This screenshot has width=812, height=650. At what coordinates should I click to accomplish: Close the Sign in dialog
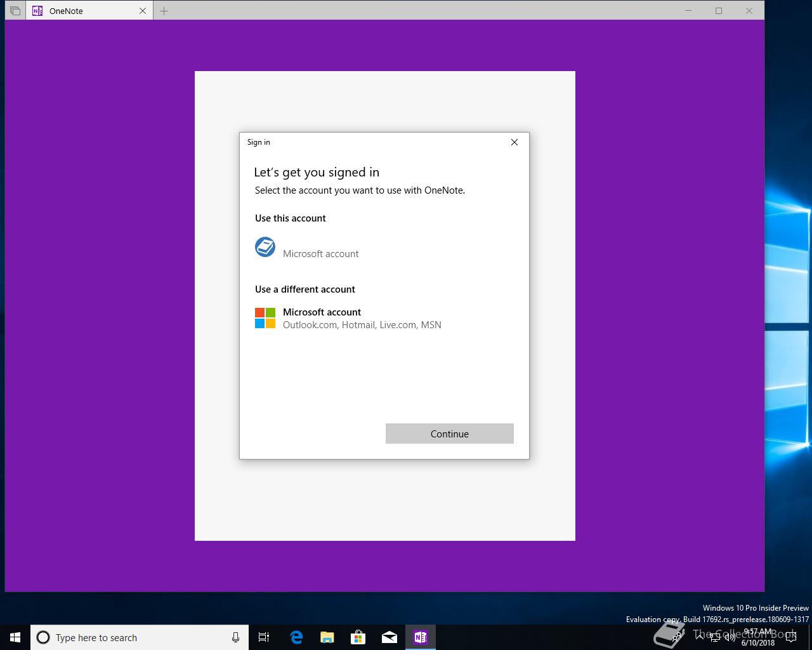point(514,142)
